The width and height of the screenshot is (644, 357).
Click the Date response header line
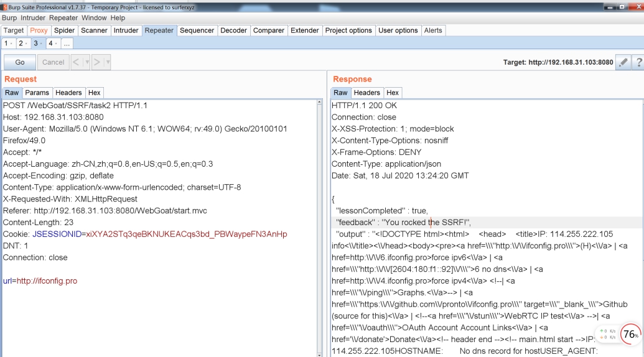pos(400,175)
